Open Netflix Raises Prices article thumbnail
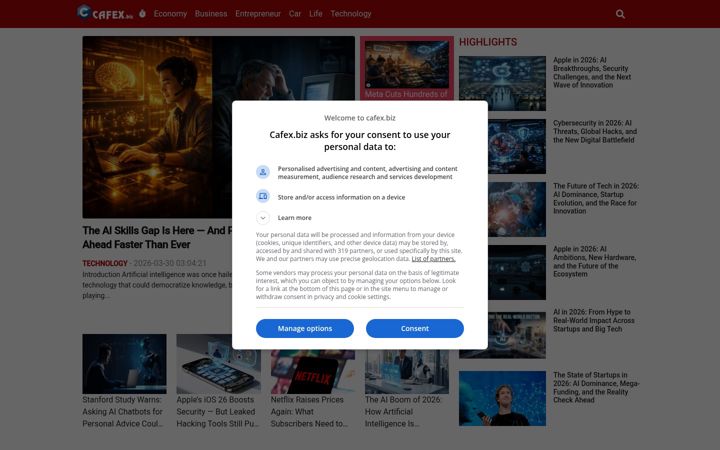 click(313, 371)
